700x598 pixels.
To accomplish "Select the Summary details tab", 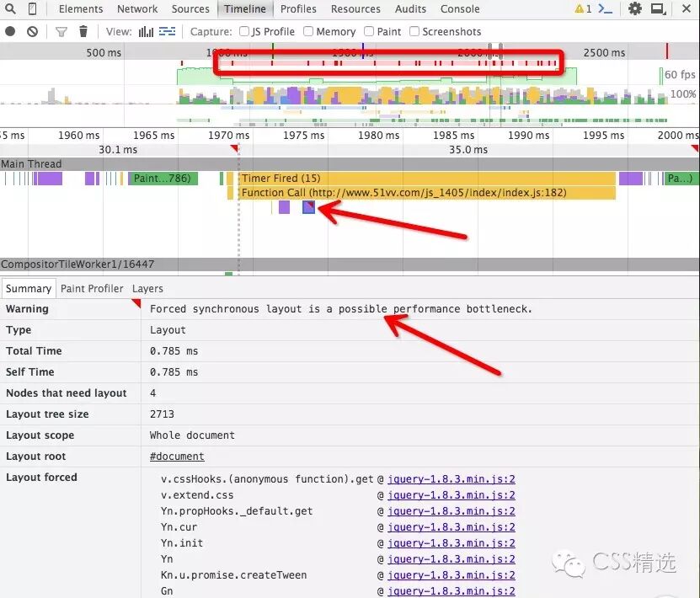I will click(29, 289).
